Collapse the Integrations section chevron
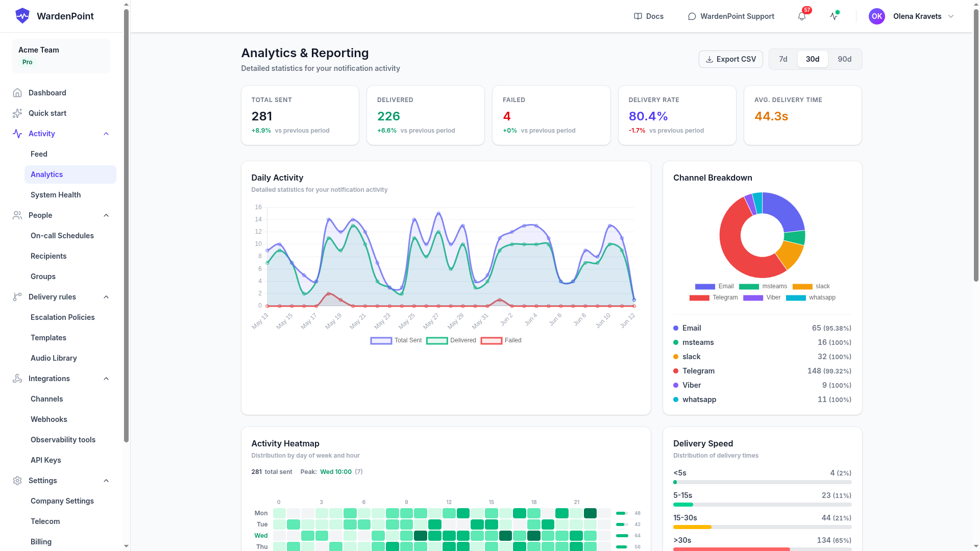Screen dimensions: 980x551 (106, 379)
